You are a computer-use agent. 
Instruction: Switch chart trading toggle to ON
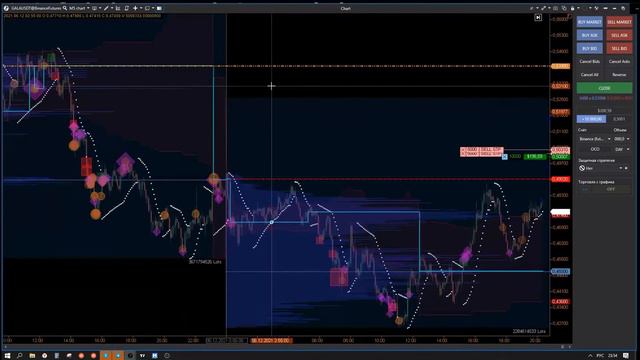(584, 189)
